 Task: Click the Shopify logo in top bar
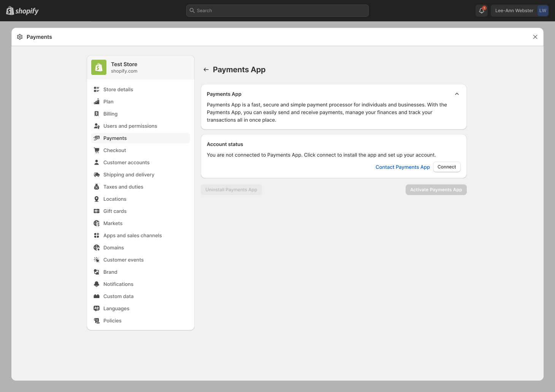(22, 11)
